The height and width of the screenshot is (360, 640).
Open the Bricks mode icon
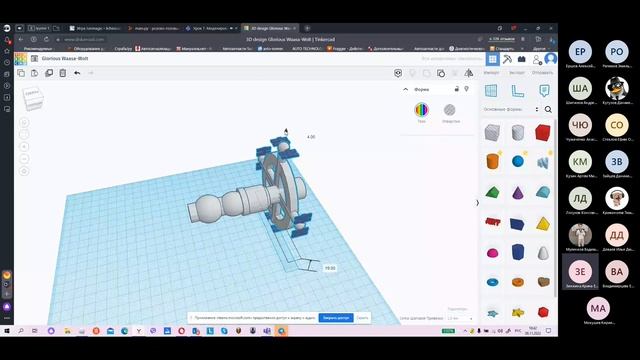pos(522,59)
